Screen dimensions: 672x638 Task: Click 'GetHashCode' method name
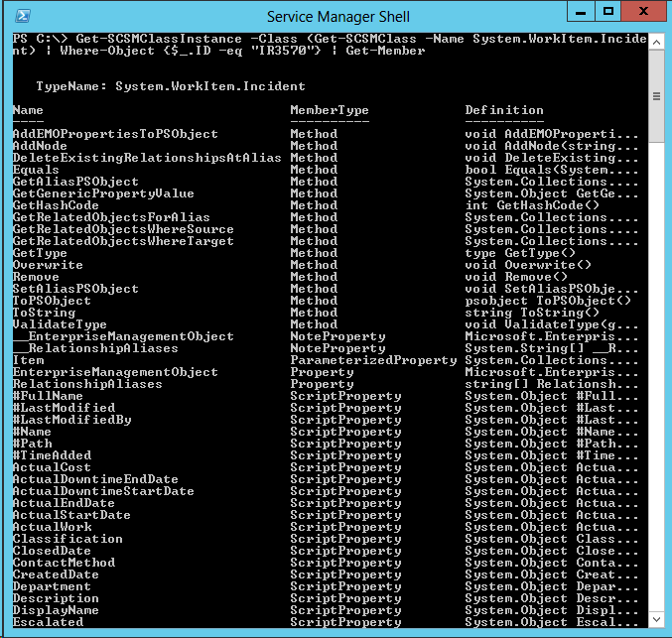tap(56, 205)
